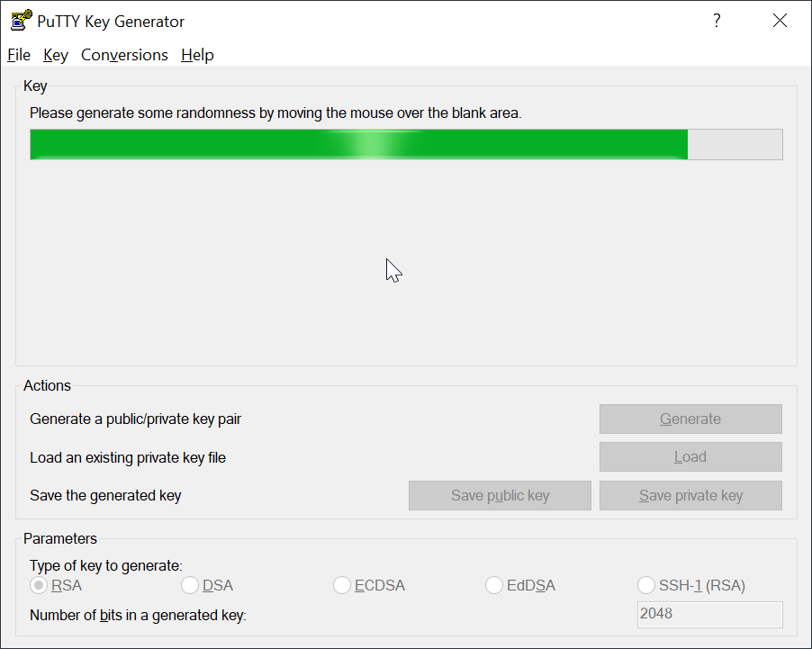Select the RSA key type
This screenshot has height=649, width=812.
(39, 586)
